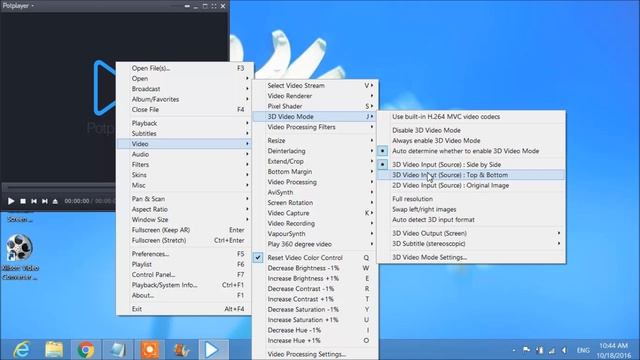This screenshot has height=360, width=640.
Task: Toggle Use built-in H.264 MVC video codecs
Action: click(471, 117)
